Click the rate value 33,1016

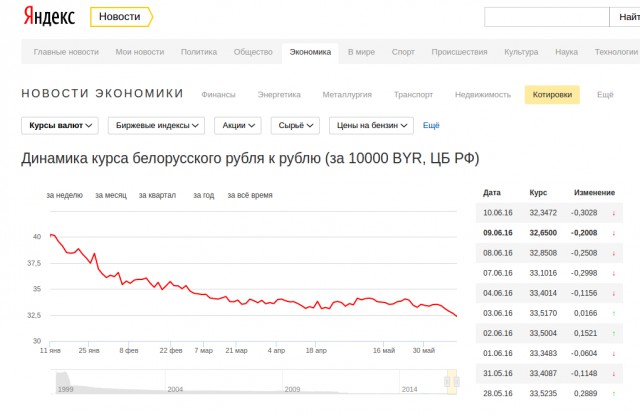point(543,273)
